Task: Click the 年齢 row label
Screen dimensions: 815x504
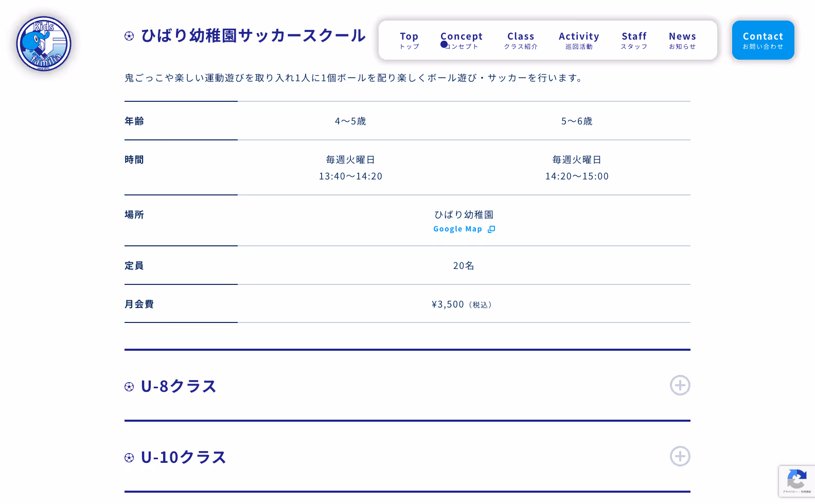Action: (134, 121)
